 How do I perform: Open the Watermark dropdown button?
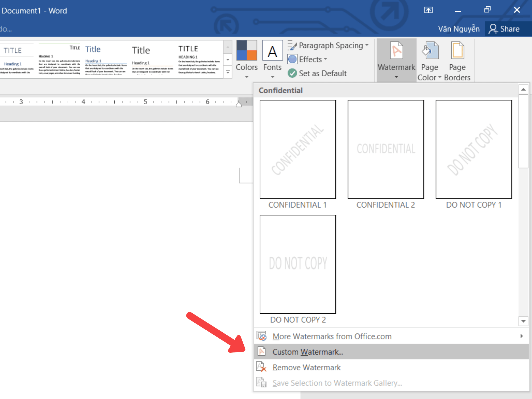tap(396, 60)
